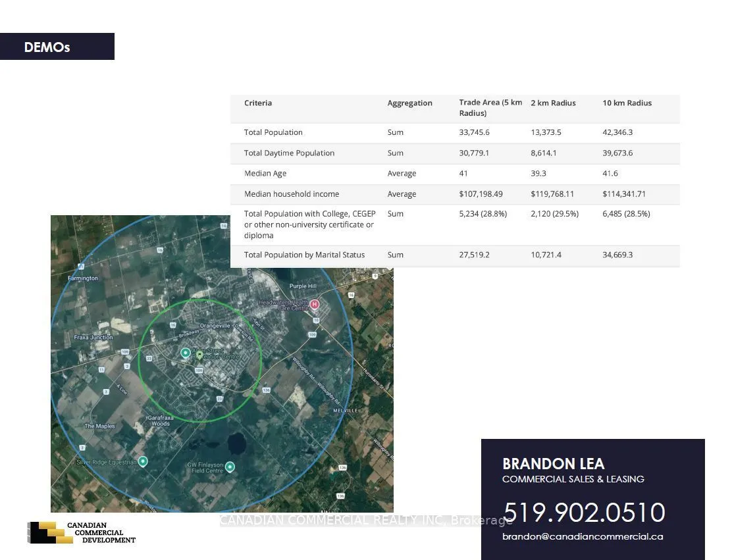Click the Garafraxa Woods map label
Viewport: 732px width, 560px height.
click(x=160, y=421)
